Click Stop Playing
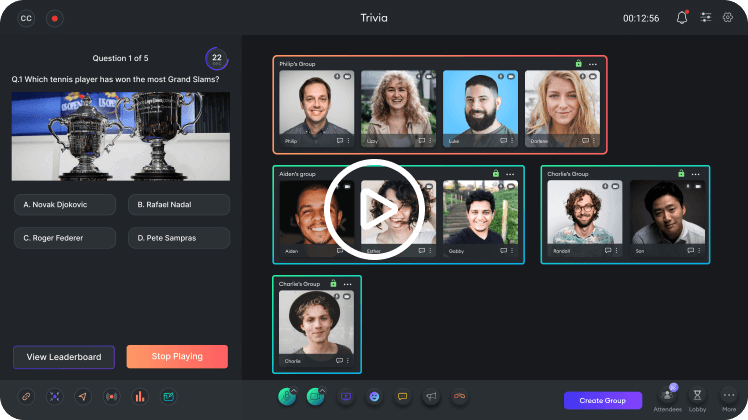 pos(177,357)
